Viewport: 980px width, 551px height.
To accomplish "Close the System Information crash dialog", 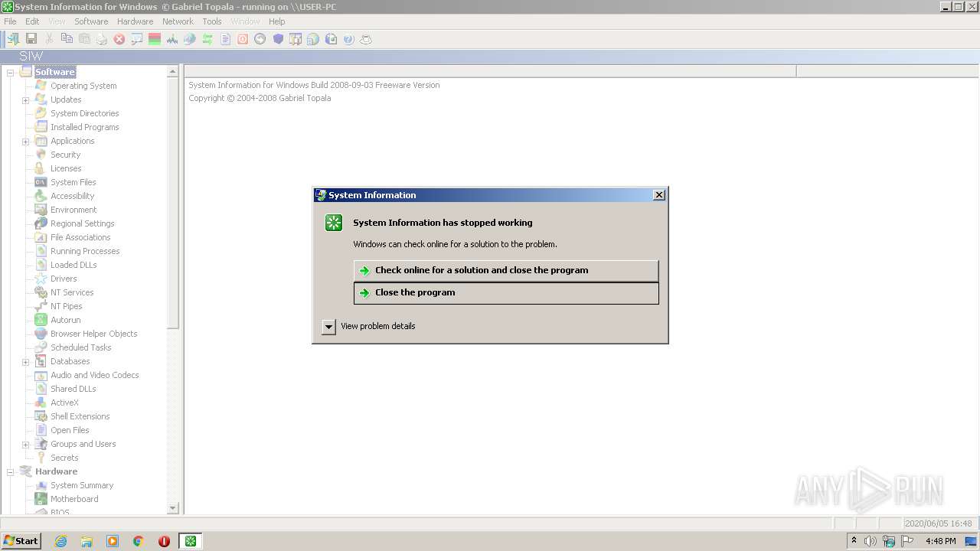I will pyautogui.click(x=658, y=195).
